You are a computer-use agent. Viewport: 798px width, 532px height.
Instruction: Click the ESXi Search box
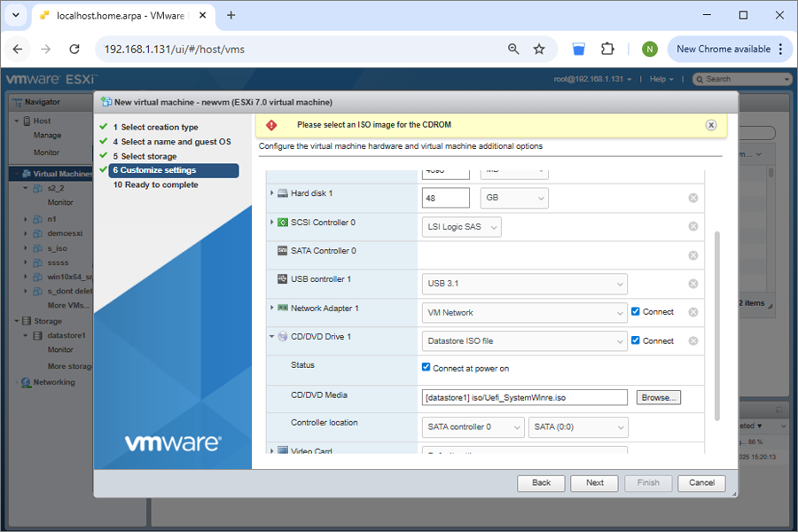tap(742, 80)
